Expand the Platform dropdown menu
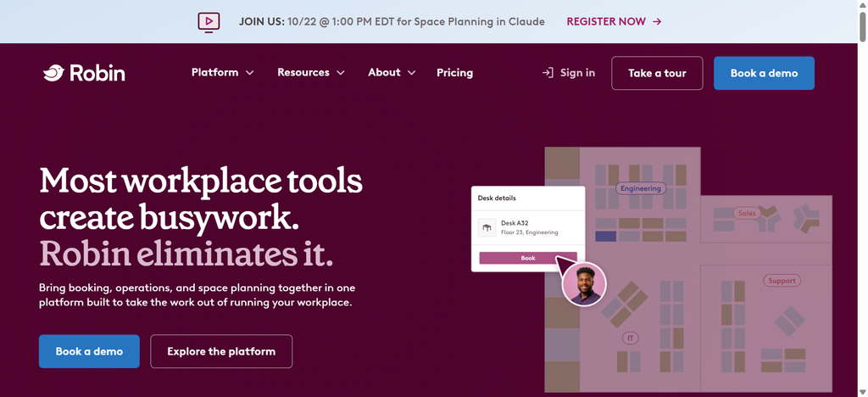Image resolution: width=868 pixels, height=397 pixels. click(x=222, y=73)
